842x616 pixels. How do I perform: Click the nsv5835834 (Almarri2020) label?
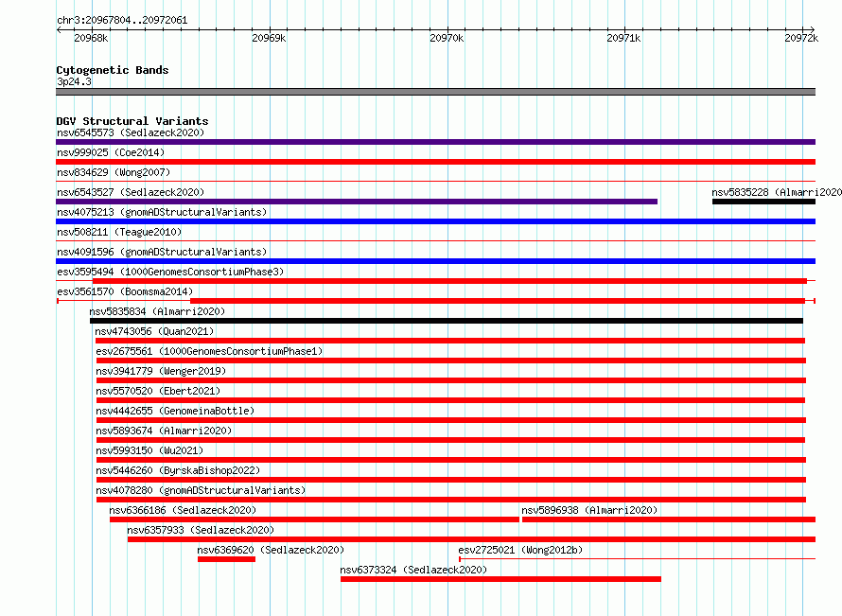click(157, 311)
